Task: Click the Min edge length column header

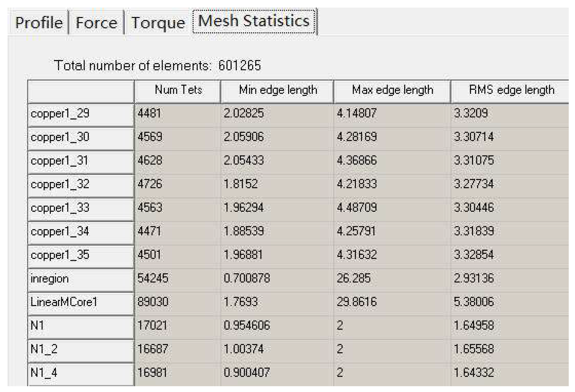Action: point(277,90)
